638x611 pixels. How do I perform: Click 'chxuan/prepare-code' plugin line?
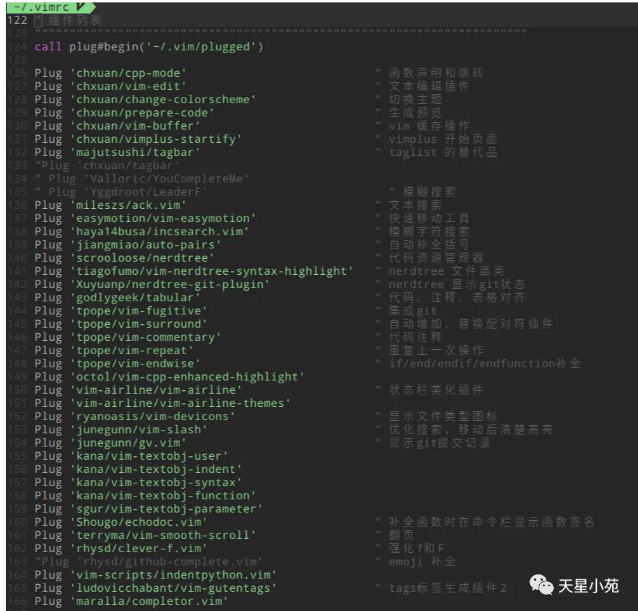[124, 113]
